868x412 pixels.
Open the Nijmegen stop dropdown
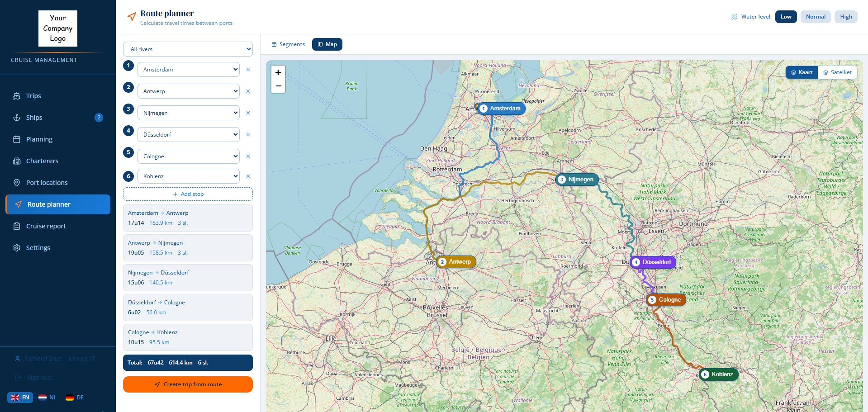click(188, 113)
